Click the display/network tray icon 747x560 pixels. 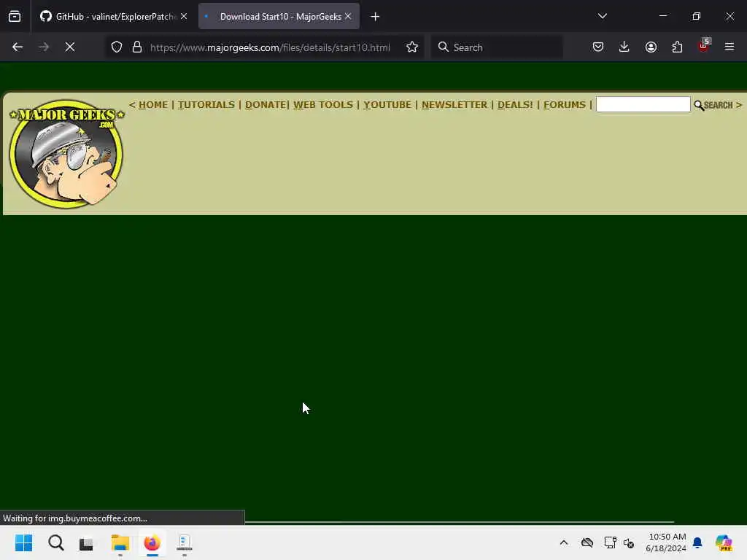tap(611, 542)
